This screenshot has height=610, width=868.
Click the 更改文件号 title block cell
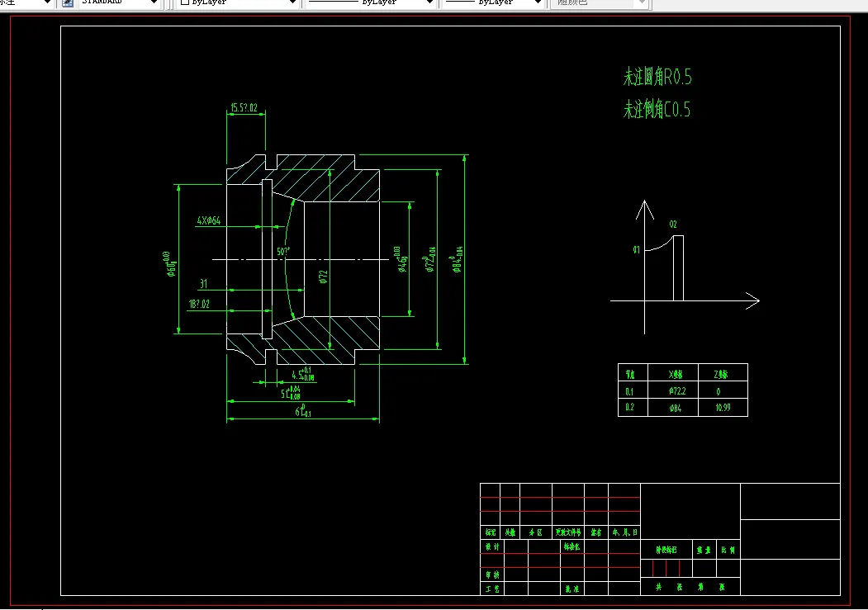click(x=568, y=532)
